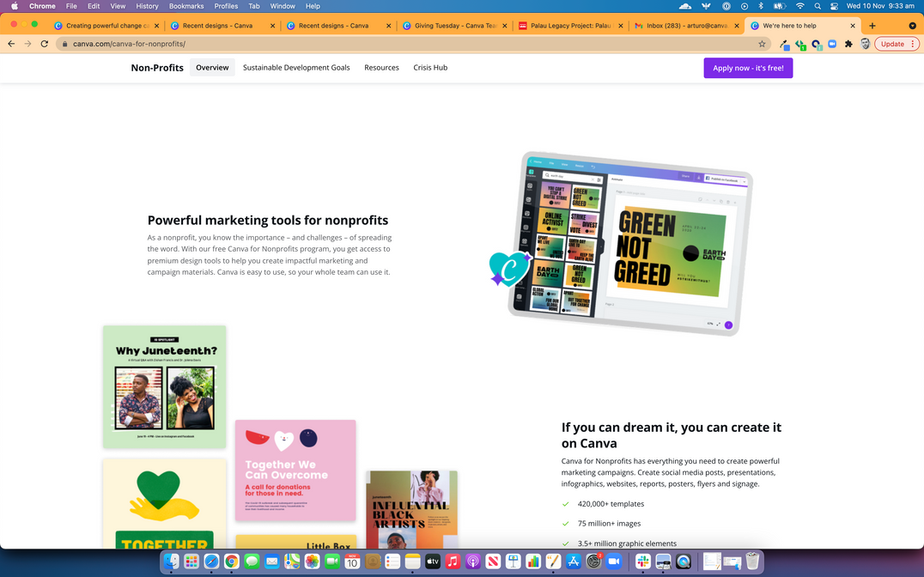Open the Zoom app from the dock
Screen dimensions: 924x577
click(x=614, y=562)
